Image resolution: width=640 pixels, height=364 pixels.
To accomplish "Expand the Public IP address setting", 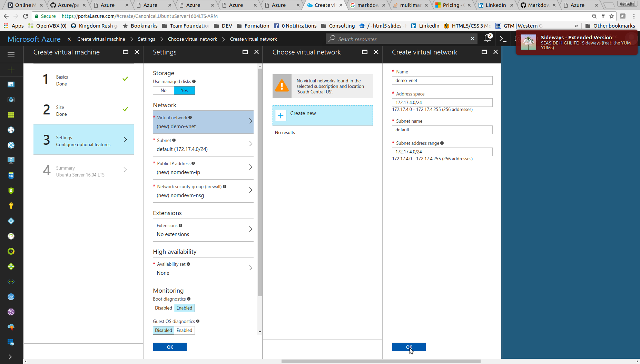I will pos(203,168).
